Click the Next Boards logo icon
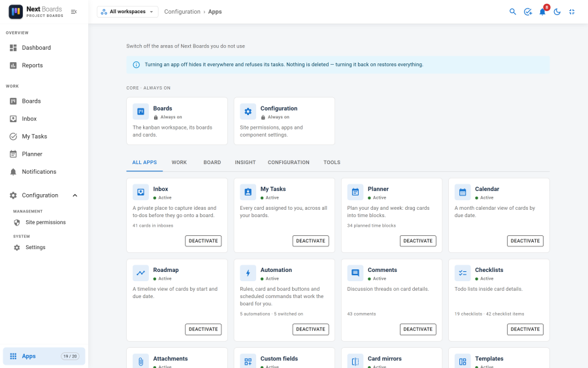Viewport: 588px width, 368px height. tap(16, 12)
